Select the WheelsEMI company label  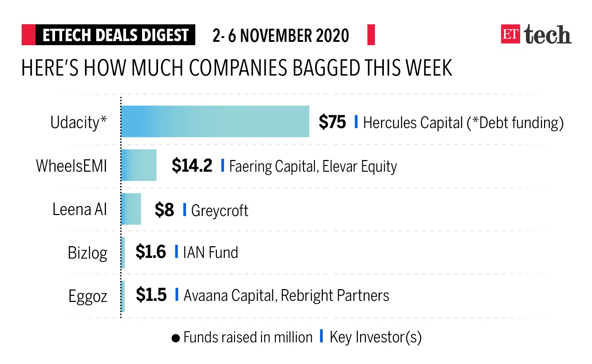[71, 166]
